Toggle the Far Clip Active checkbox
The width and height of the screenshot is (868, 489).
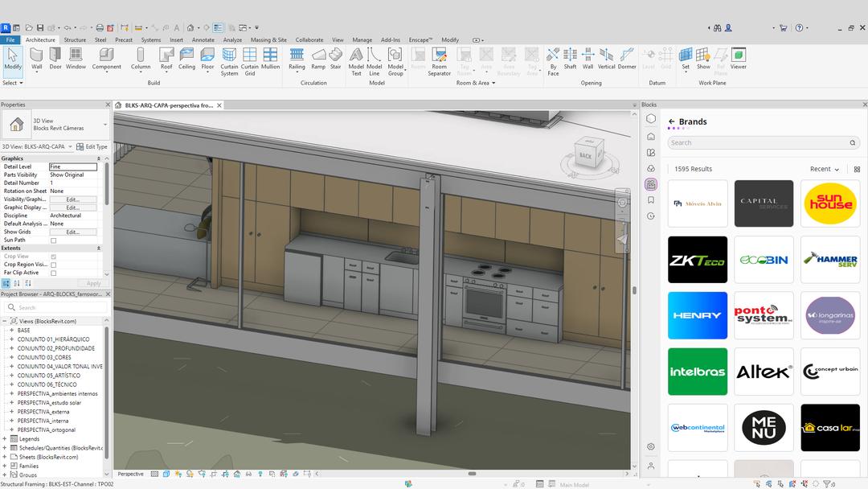54,273
